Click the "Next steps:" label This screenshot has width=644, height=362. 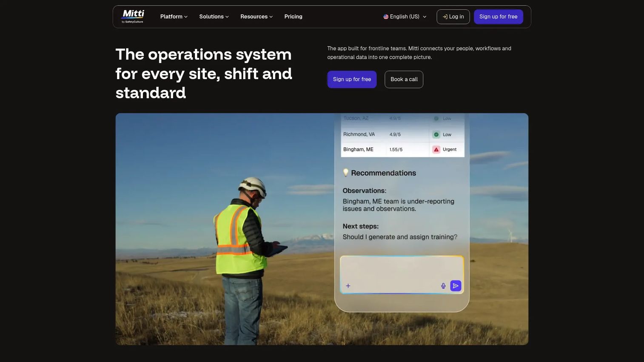[x=361, y=226]
